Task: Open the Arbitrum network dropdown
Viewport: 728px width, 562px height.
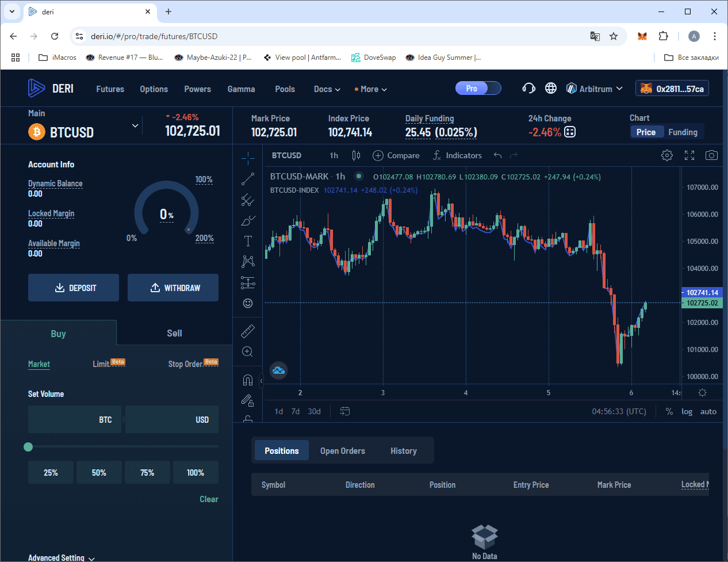Action: [x=595, y=89]
